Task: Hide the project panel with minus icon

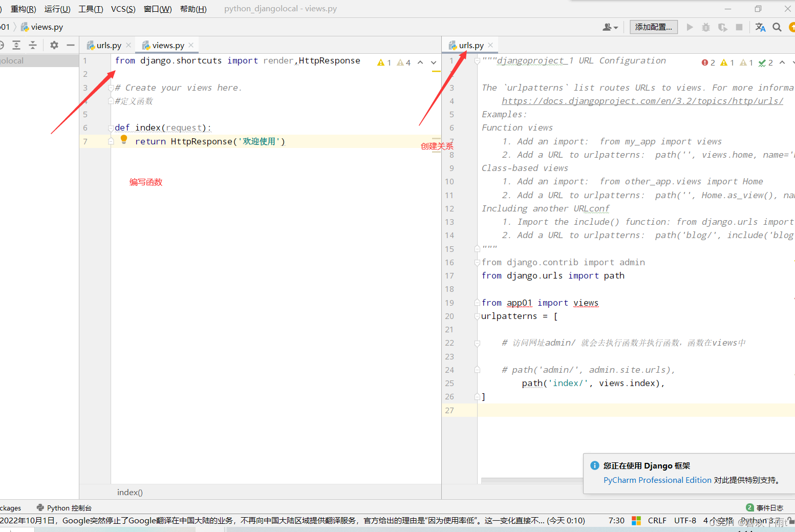Action: click(x=71, y=45)
